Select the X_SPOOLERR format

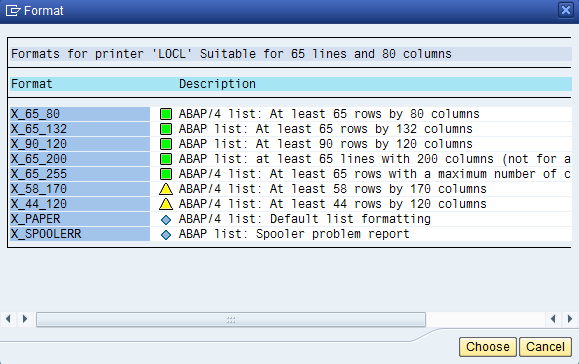(x=80, y=234)
